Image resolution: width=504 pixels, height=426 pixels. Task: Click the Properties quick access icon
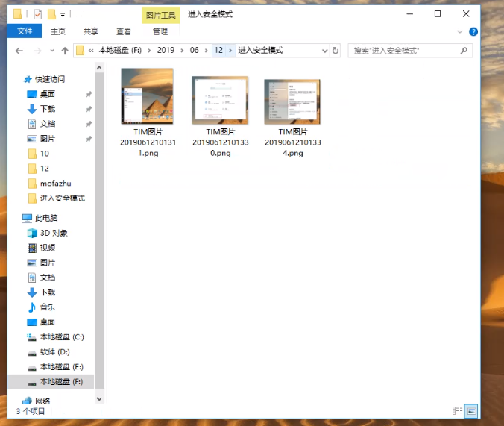[x=37, y=14]
